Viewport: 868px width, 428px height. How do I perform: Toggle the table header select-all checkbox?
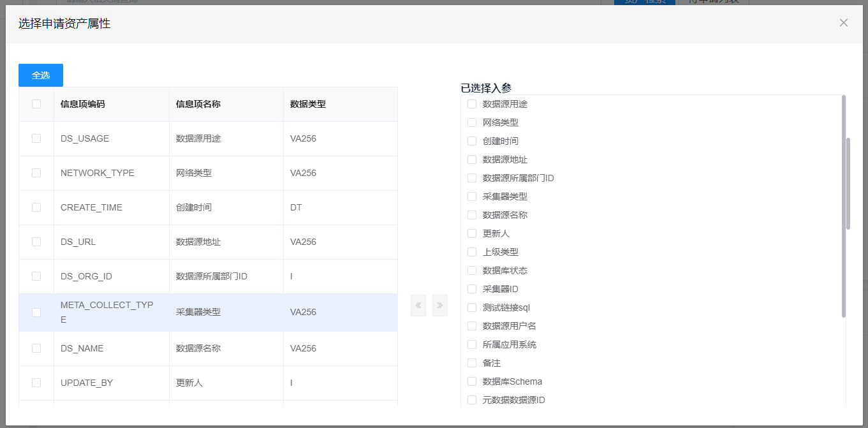(36, 104)
